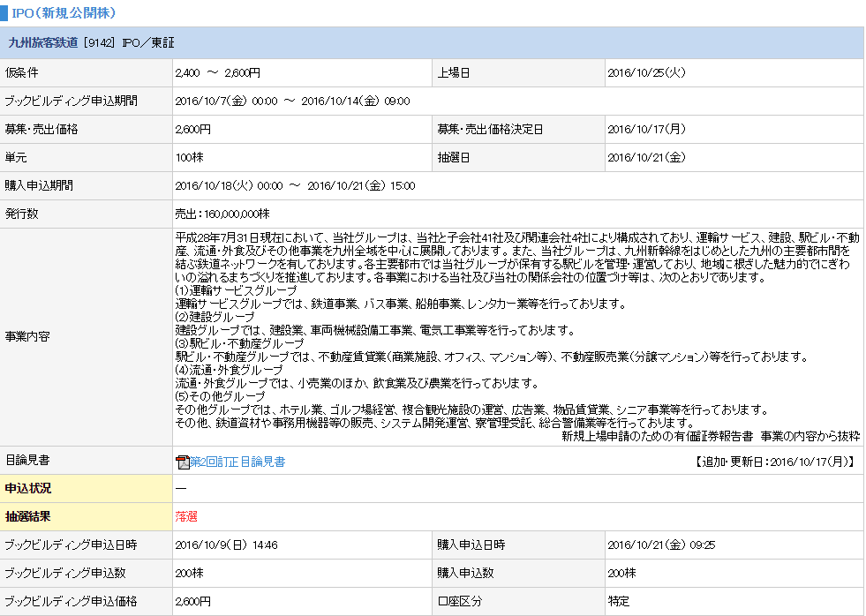
Task: Click the 目論見書 row label
Action: point(27,461)
